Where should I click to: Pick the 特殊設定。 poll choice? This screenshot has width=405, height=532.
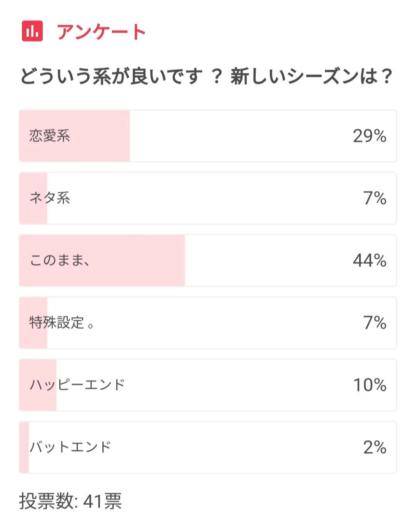pos(62,323)
